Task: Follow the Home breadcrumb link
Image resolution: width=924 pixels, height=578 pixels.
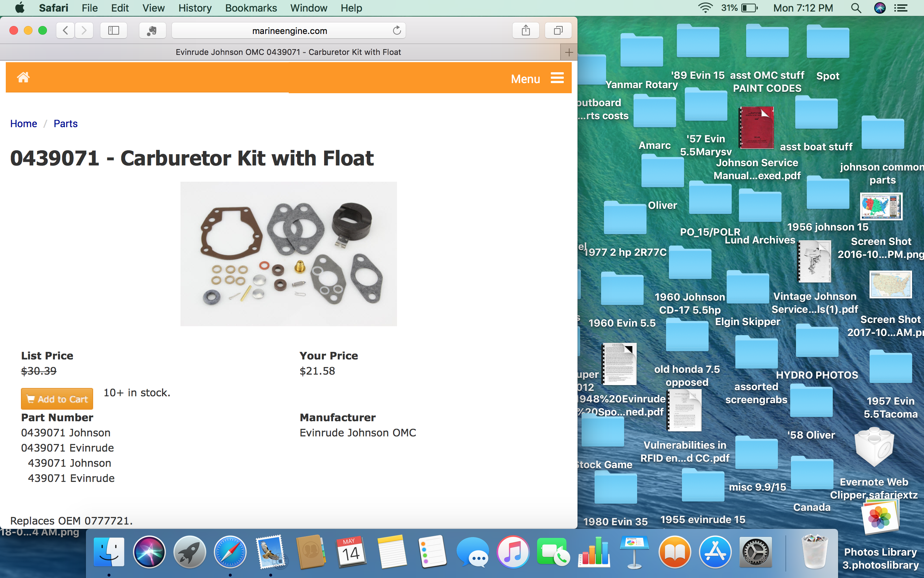Action: pyautogui.click(x=24, y=124)
